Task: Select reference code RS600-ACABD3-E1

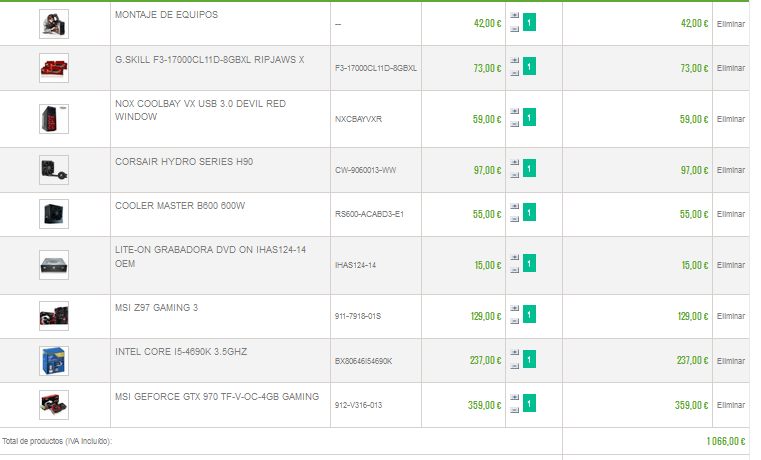Action: pyautogui.click(x=369, y=214)
